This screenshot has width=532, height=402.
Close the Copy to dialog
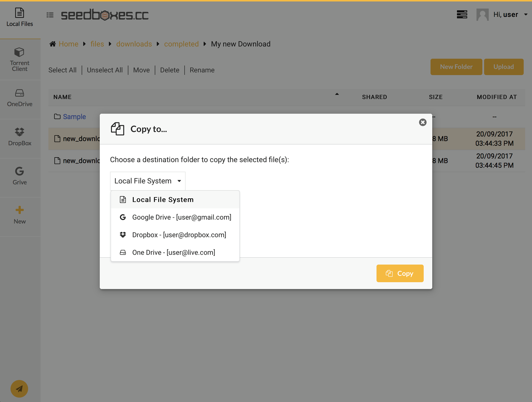coord(423,122)
